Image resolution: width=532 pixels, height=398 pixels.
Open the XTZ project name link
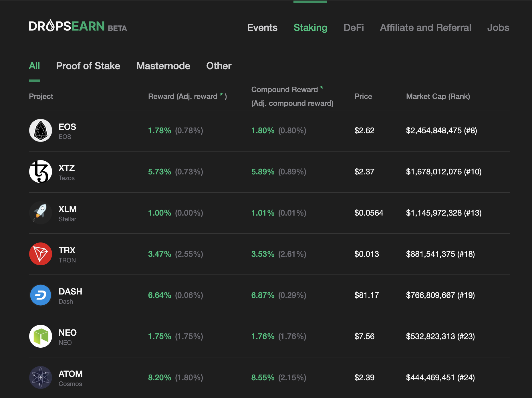(67, 168)
